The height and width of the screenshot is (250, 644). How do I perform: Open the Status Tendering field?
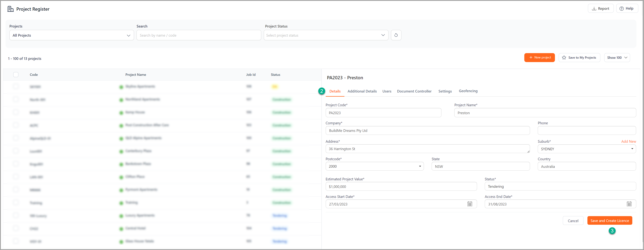point(560,187)
